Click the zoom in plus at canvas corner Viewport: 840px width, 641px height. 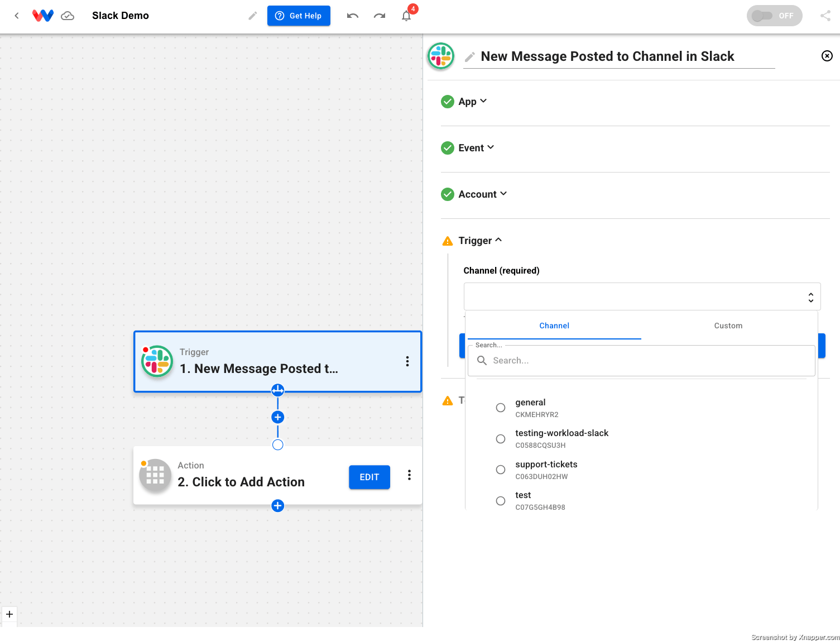click(9, 614)
